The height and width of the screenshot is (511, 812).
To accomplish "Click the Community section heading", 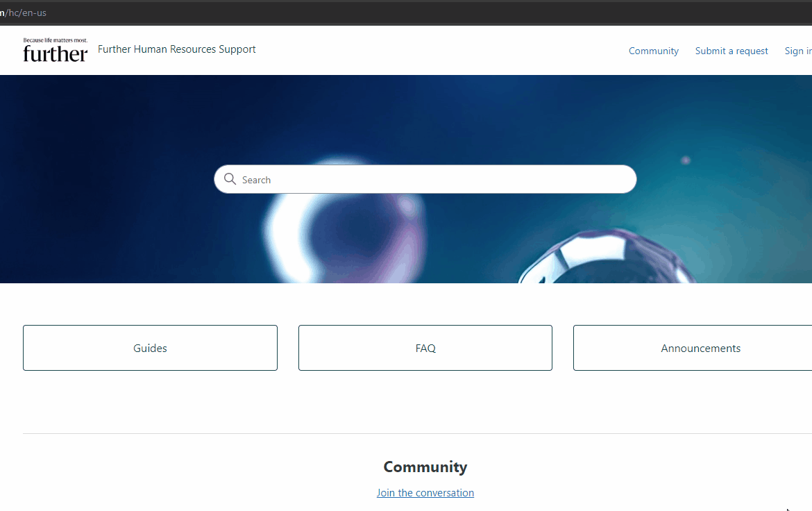I will click(425, 467).
